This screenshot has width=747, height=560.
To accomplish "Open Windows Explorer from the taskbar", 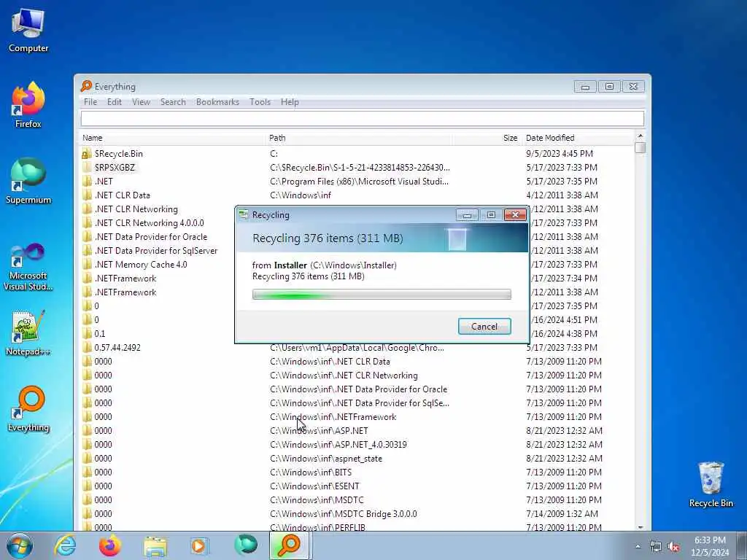I will point(155,545).
